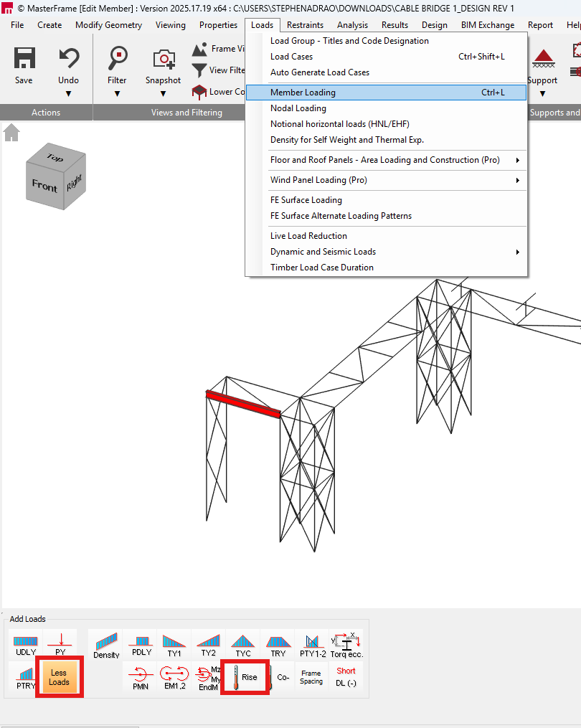Open the Modify Geometry menu
This screenshot has width=581, height=728.
(109, 25)
